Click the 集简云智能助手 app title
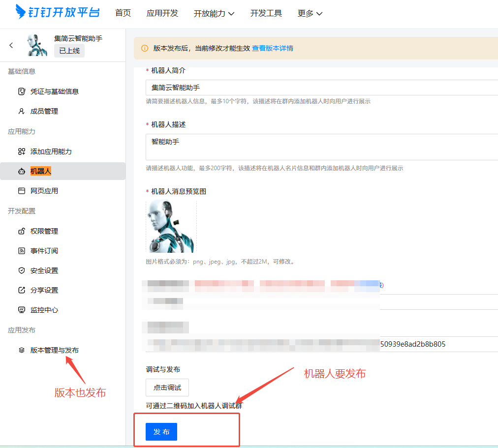The height and width of the screenshot is (448, 498). pos(78,38)
